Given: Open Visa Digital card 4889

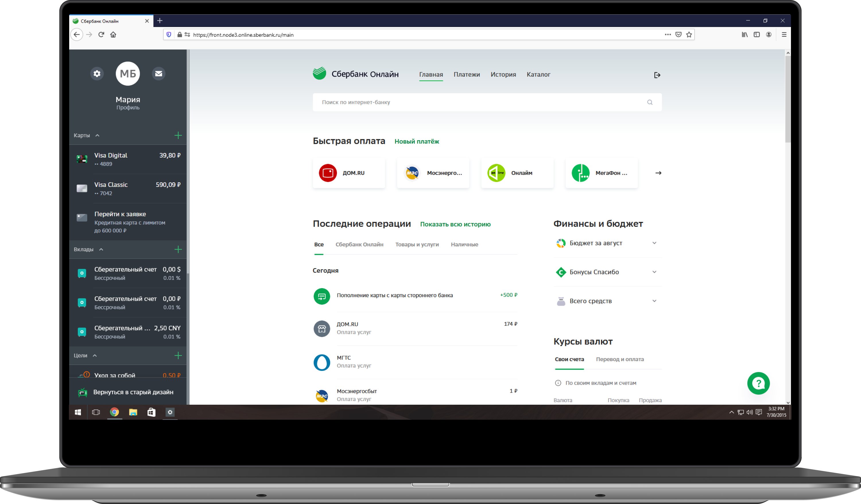Looking at the screenshot, I should [128, 159].
